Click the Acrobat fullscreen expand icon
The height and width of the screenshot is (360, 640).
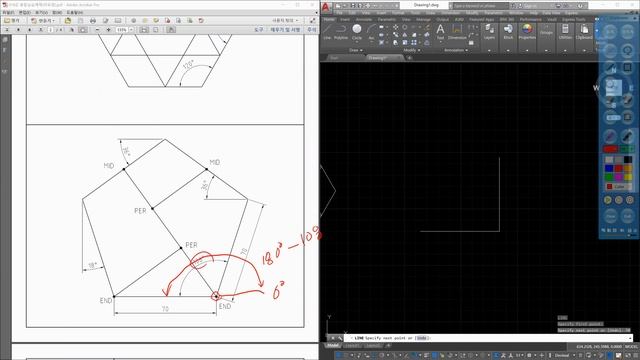point(312,20)
